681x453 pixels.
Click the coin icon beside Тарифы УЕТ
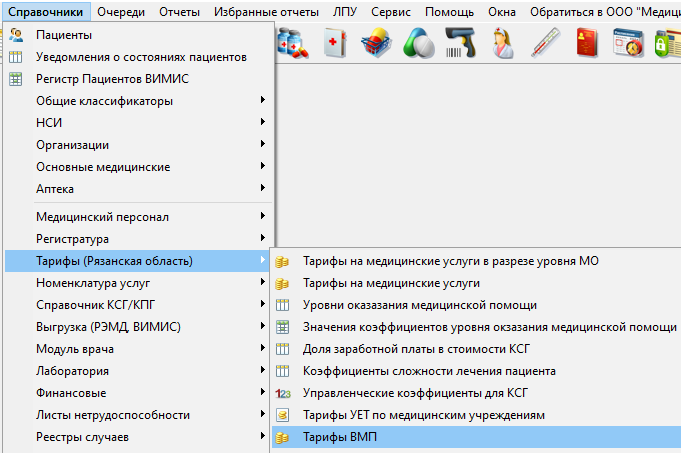pyautogui.click(x=282, y=415)
